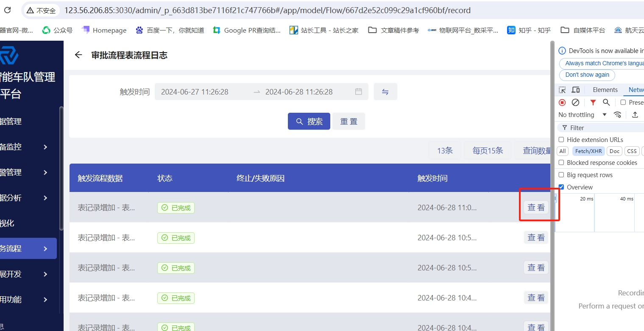Select the CSS request type filter
This screenshot has height=331, width=644.
pos(632,151)
